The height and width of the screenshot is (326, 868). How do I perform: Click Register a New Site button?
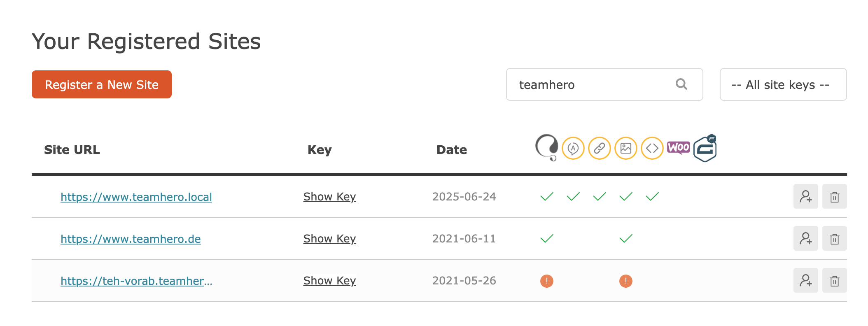pos(102,84)
